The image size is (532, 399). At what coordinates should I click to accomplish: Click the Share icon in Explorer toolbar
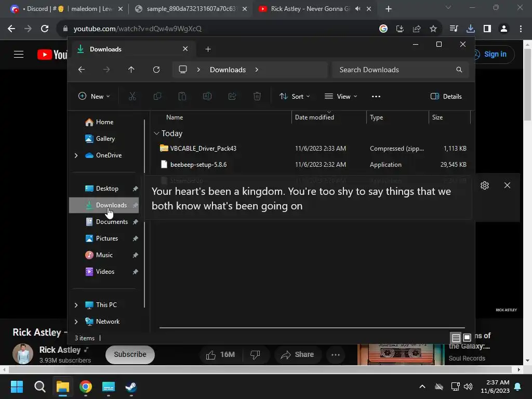(232, 96)
